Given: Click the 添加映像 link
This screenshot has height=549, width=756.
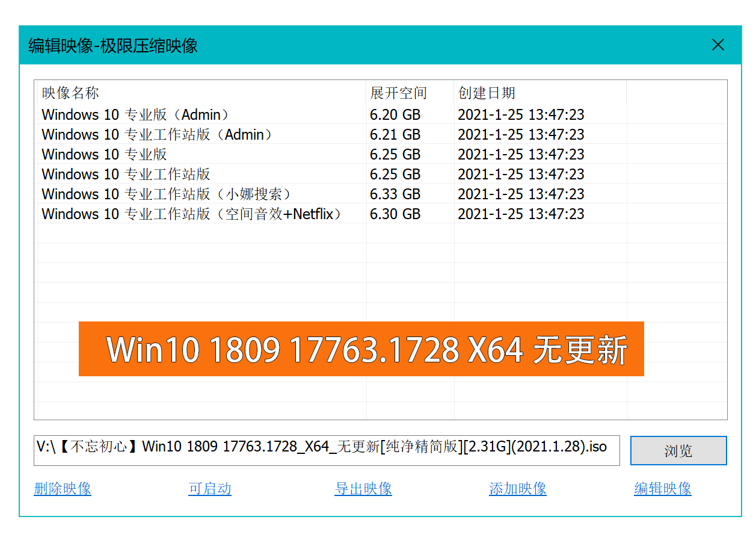Looking at the screenshot, I should point(518,488).
